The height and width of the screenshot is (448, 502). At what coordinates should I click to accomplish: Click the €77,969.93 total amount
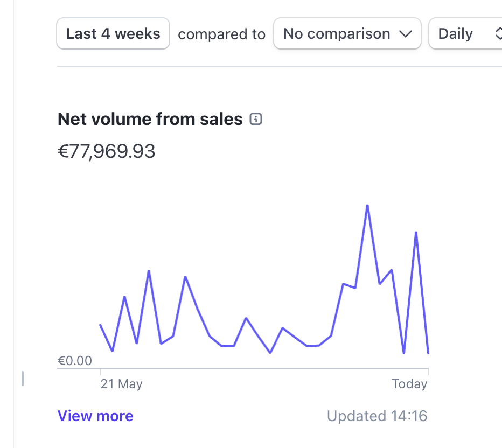(106, 152)
